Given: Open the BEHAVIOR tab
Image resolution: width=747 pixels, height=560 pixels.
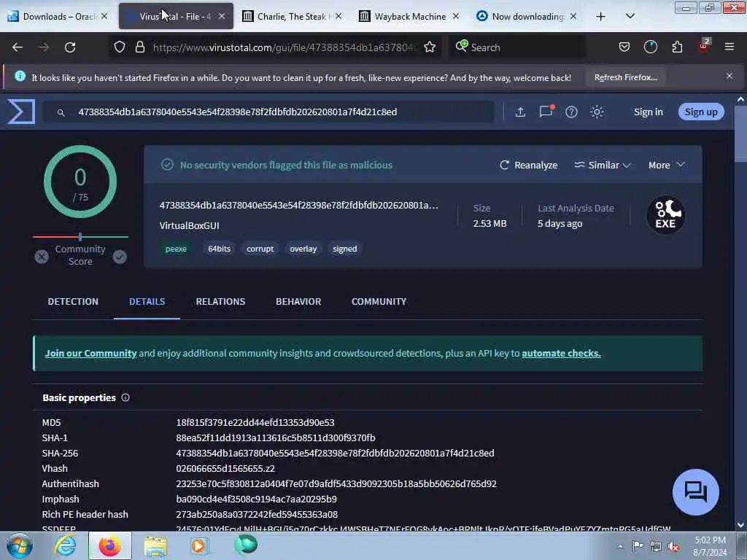Looking at the screenshot, I should (298, 301).
